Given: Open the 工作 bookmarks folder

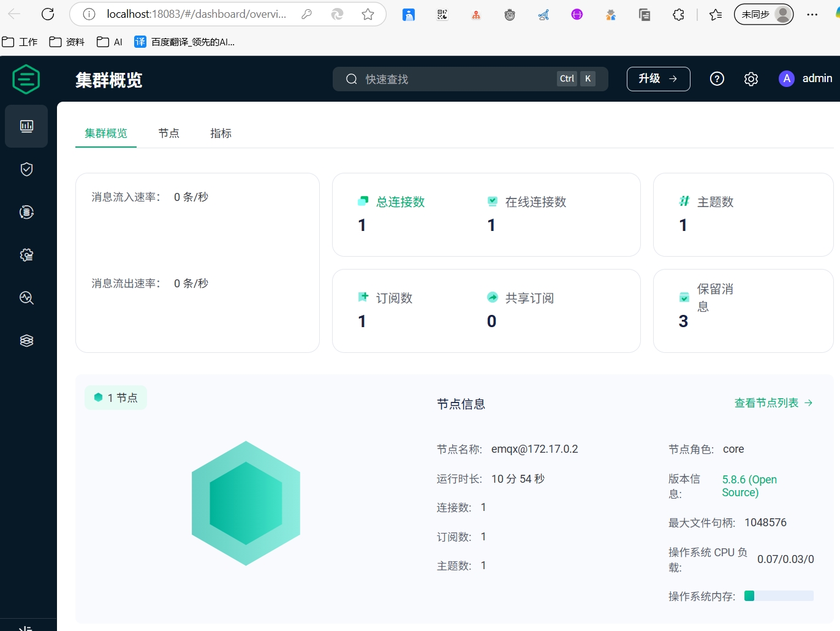Looking at the screenshot, I should 20,42.
